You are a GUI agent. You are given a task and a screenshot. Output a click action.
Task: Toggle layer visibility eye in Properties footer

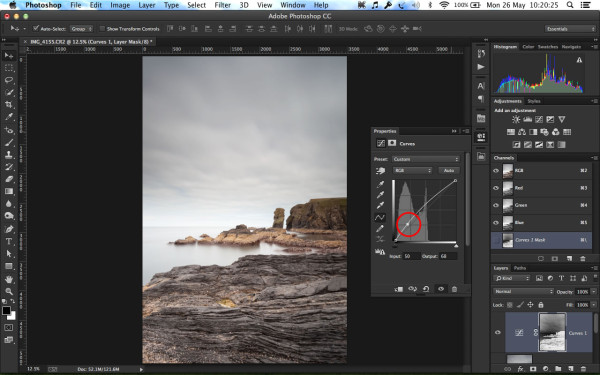(x=441, y=289)
